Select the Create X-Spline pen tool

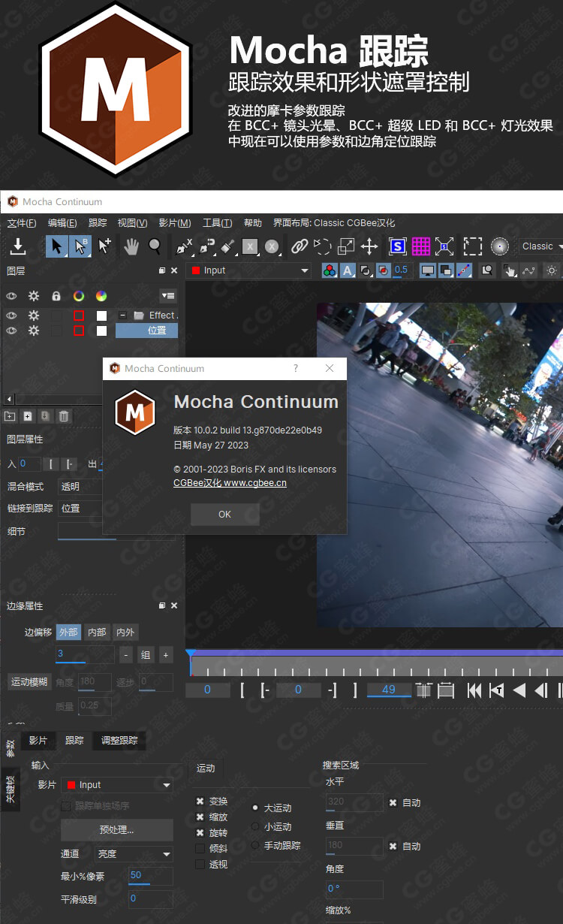click(x=184, y=246)
